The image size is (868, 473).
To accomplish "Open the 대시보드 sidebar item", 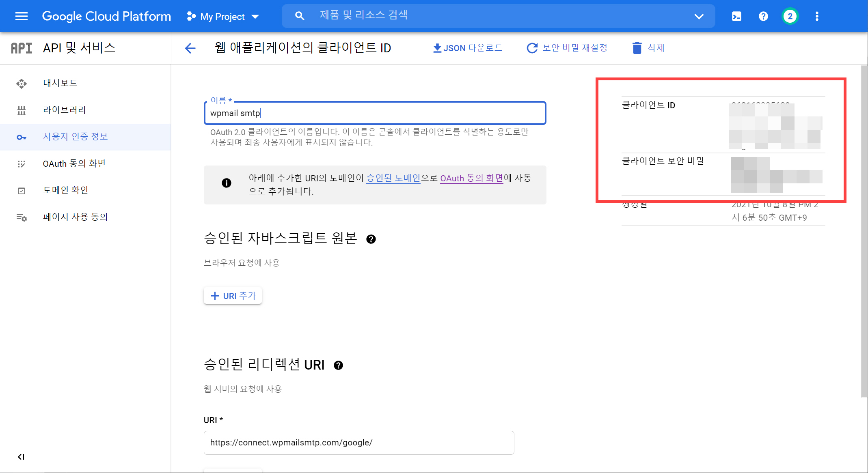I will [60, 83].
